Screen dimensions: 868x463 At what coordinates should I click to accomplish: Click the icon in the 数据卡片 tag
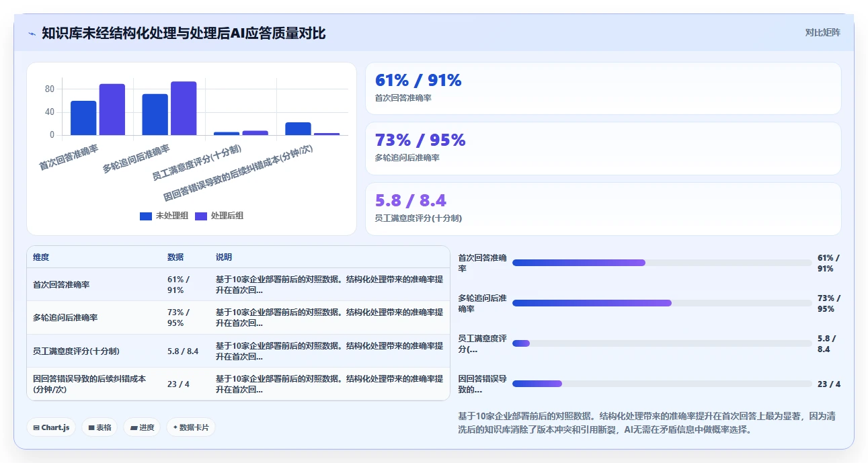pos(175,427)
